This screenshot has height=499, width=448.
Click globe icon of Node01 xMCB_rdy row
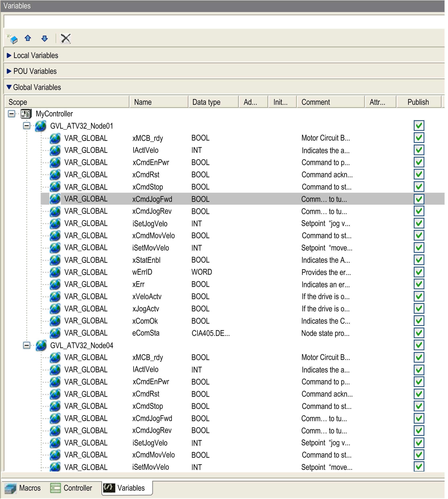(x=55, y=138)
